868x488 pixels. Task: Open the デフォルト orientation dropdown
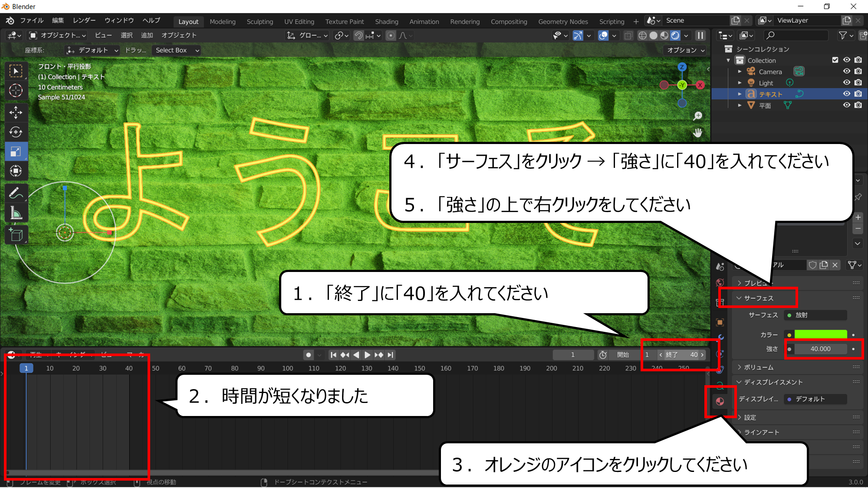click(92, 50)
